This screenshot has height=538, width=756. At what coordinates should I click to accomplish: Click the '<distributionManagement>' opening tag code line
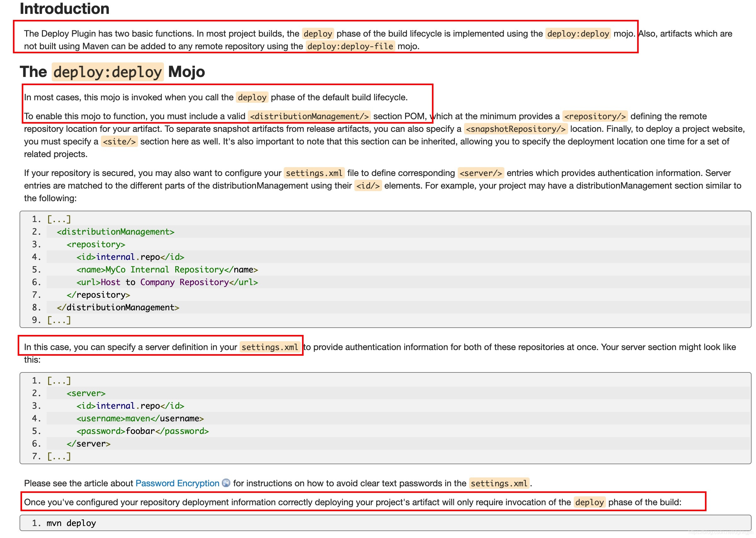116,231
